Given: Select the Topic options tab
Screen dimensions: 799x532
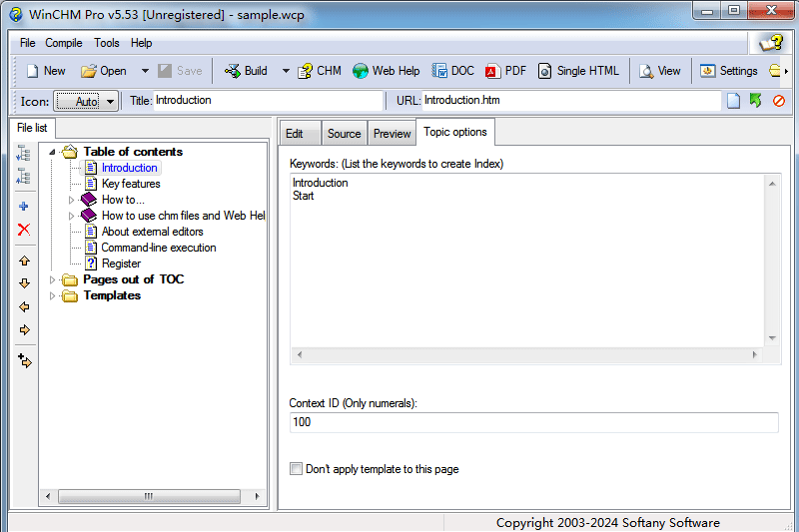Looking at the screenshot, I should click(x=455, y=132).
